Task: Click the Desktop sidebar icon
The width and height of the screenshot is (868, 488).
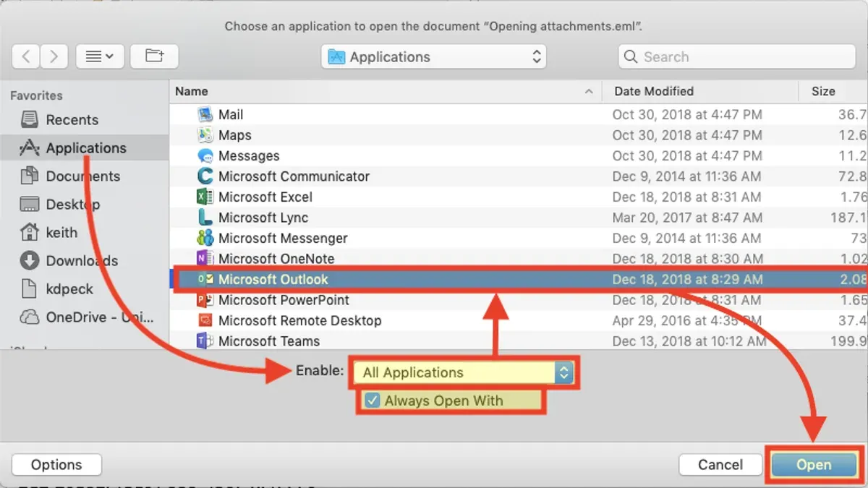Action: coord(29,205)
